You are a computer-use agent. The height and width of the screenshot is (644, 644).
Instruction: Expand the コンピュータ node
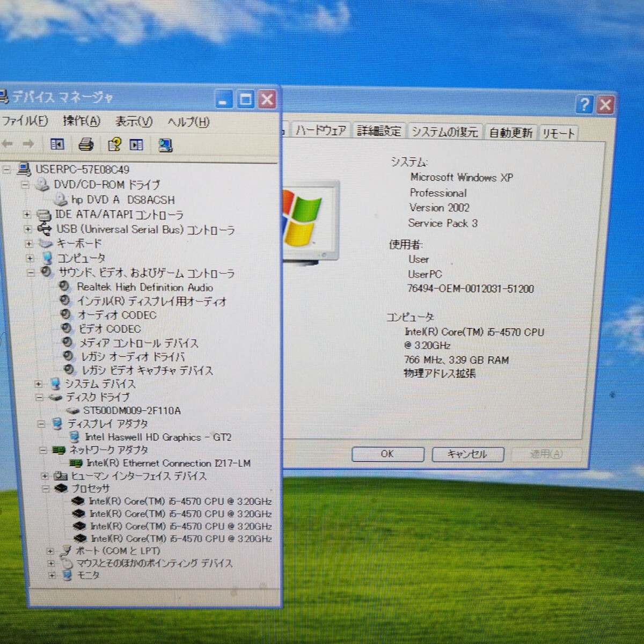click(x=30, y=258)
